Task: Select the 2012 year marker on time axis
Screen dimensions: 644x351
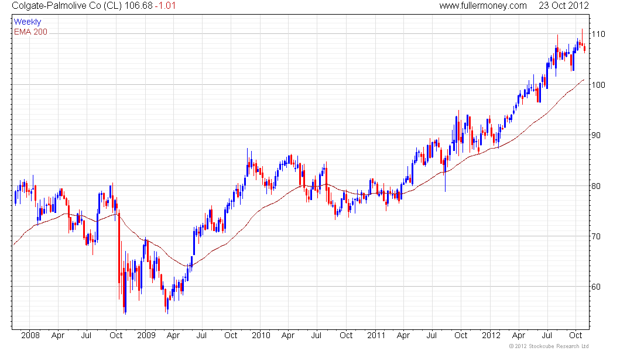Action: tap(491, 335)
